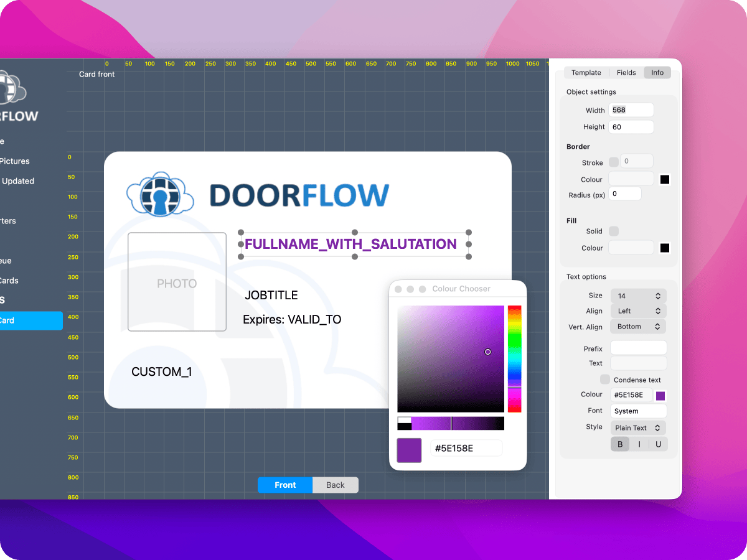The width and height of the screenshot is (747, 560).
Task: Click the Text input field
Action: pos(639,363)
